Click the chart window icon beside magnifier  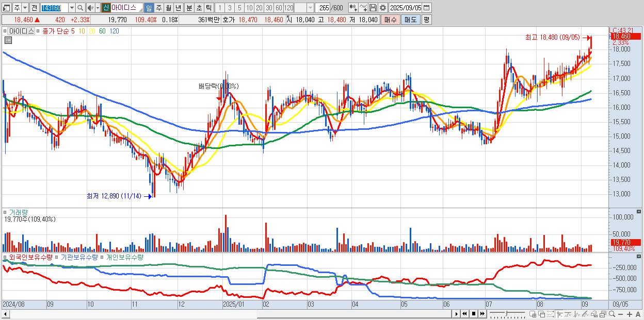[x=603, y=314]
